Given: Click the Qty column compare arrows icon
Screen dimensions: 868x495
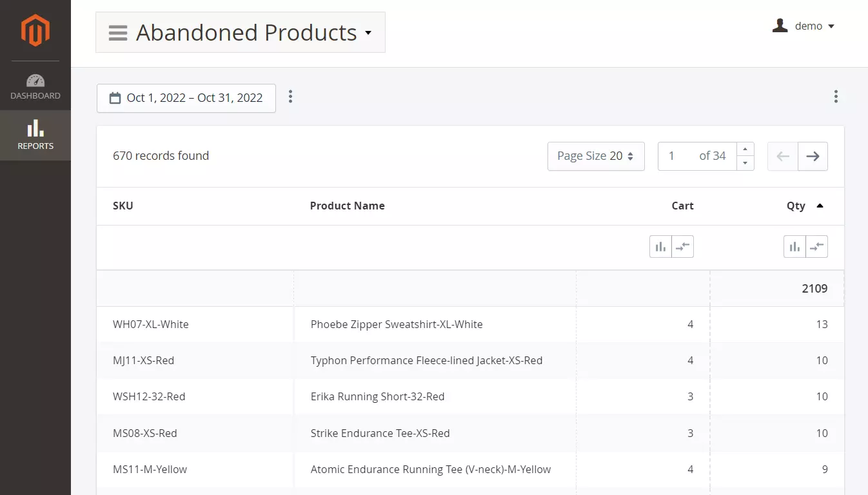Looking at the screenshot, I should click(816, 247).
